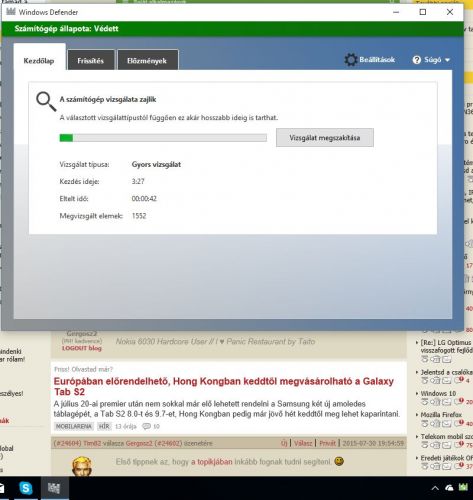Click the (#24604) post number link
This screenshot has height=500, width=473.
68,443
